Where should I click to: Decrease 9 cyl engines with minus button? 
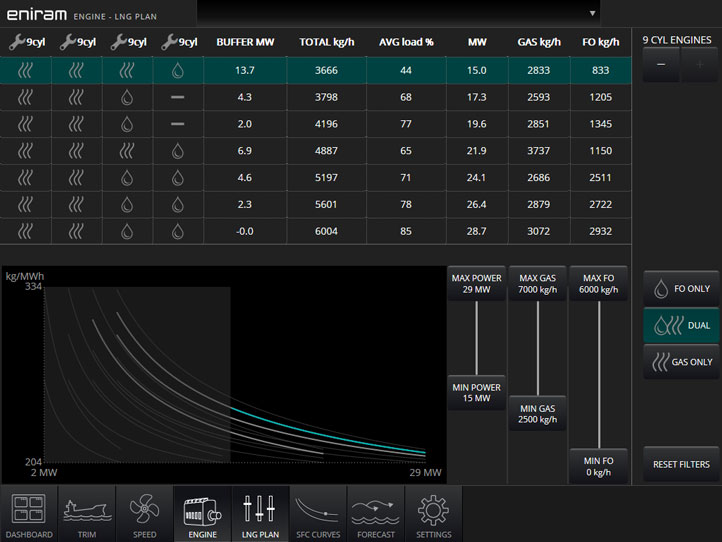[x=661, y=65]
